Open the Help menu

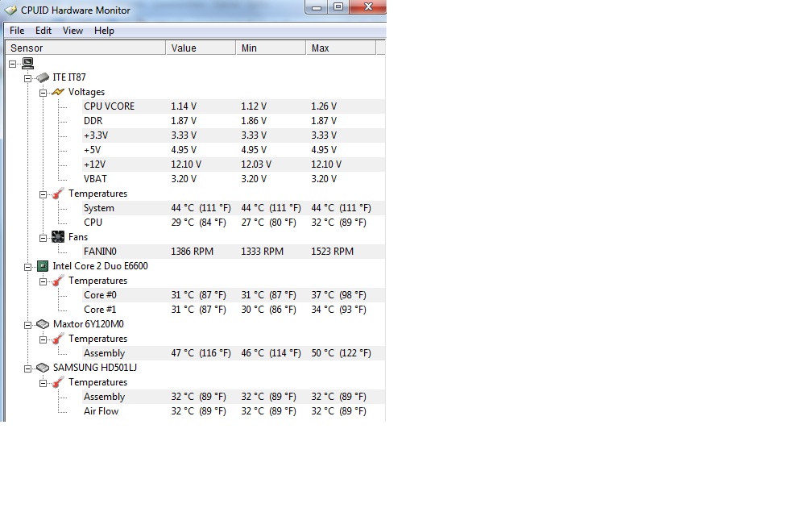pos(104,31)
